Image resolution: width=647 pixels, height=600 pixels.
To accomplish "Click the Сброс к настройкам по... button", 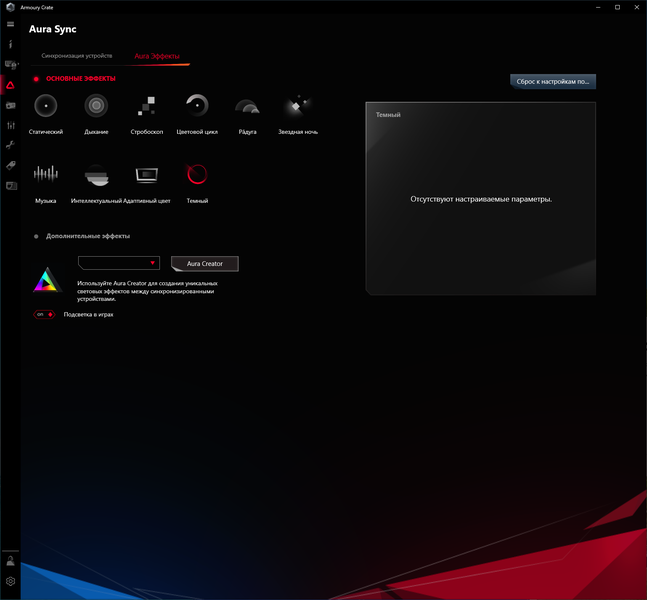I will [x=553, y=82].
